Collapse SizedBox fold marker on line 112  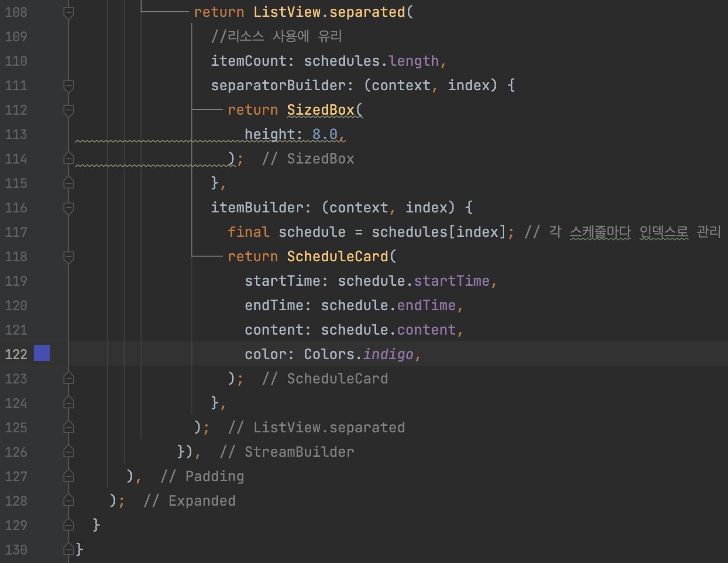click(x=69, y=110)
